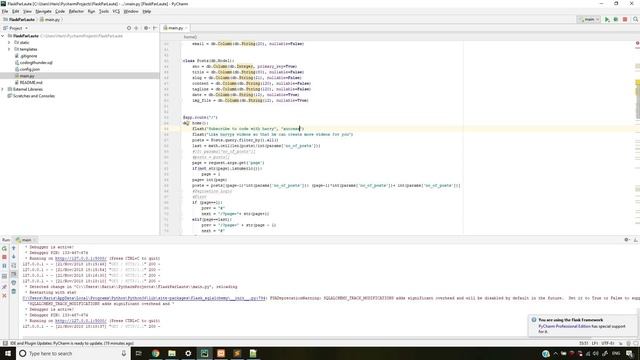Click restore layout icon in Run panel
Viewport: 640px width, 360px height.
coord(4,276)
